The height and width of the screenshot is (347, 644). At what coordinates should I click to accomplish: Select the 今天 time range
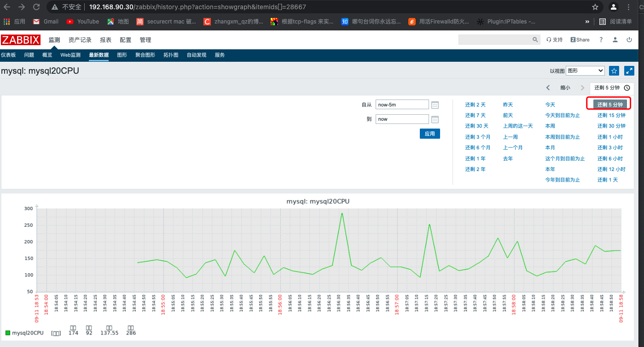tap(550, 105)
